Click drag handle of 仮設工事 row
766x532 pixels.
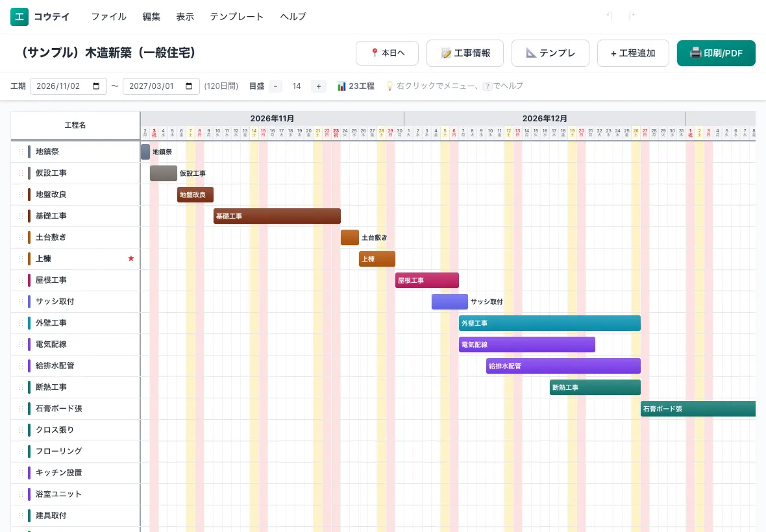click(x=21, y=173)
